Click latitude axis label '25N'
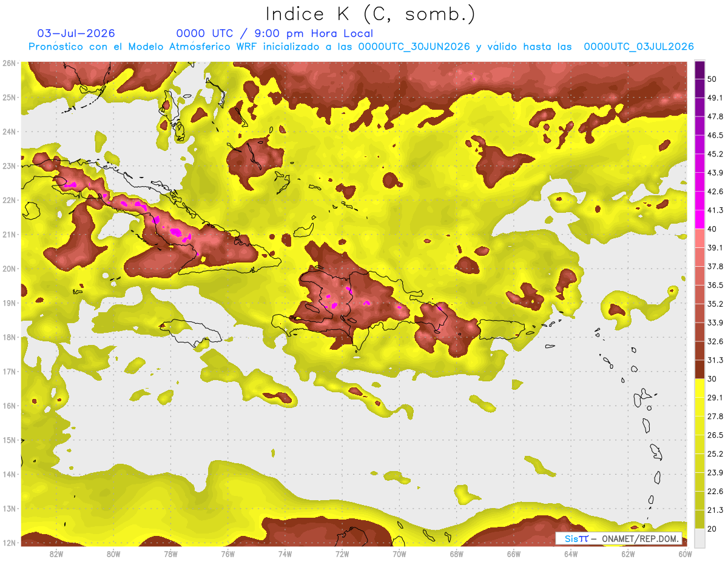 pos(9,98)
